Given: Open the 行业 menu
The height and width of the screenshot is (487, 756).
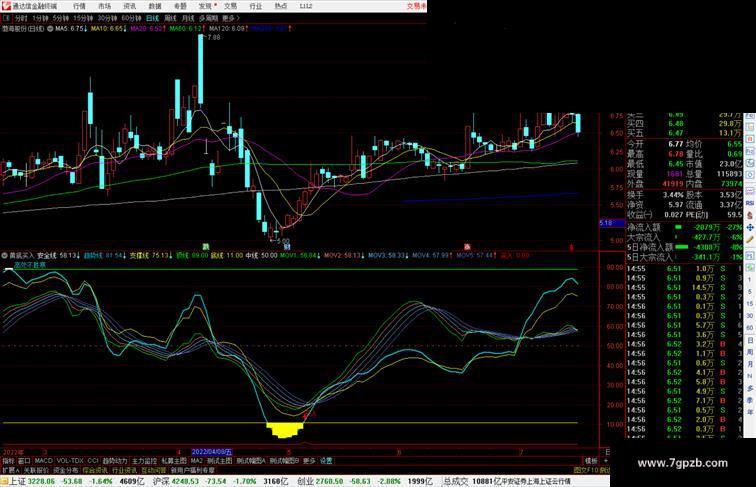Looking at the screenshot, I should pyautogui.click(x=256, y=6).
